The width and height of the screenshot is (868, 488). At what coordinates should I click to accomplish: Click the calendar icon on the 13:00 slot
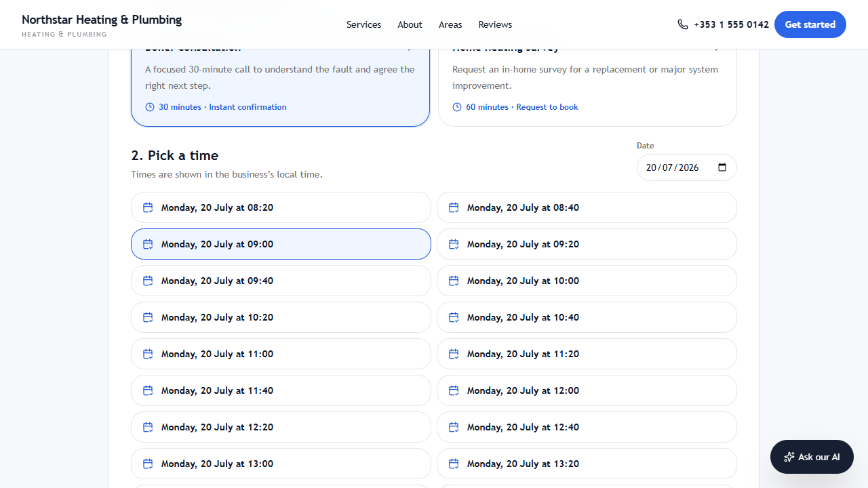pos(148,464)
